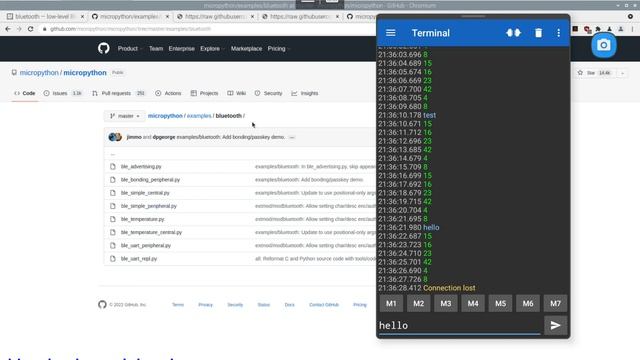Screen dimensions: 640x360
Task: Toggle the Terminal connect/disconnect icon
Action: tap(513, 33)
